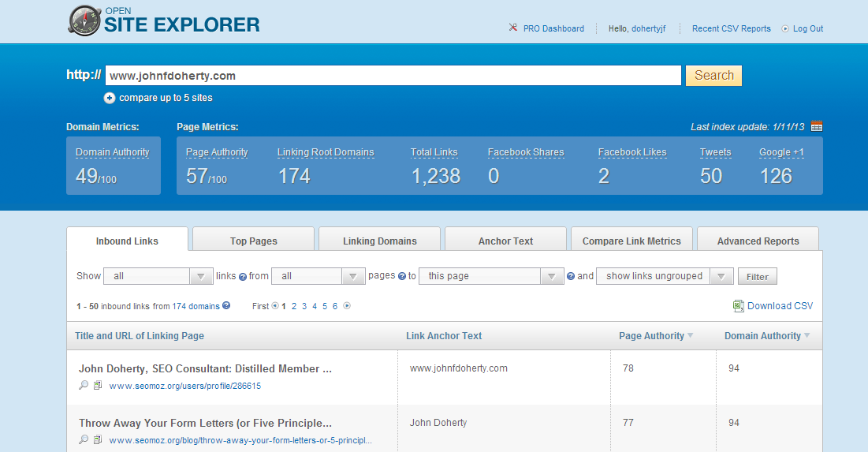
Task: Open the 'show links ungrouped' dropdown
Action: [665, 276]
